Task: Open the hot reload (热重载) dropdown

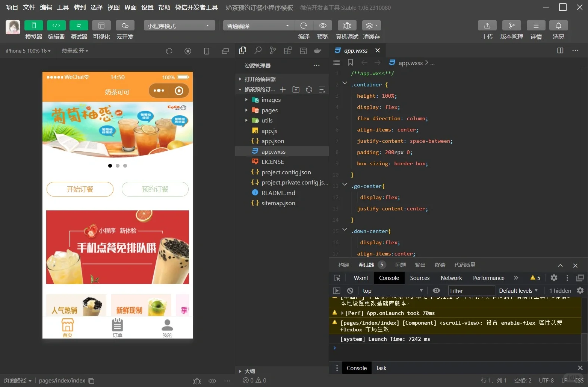Action: 75,51
